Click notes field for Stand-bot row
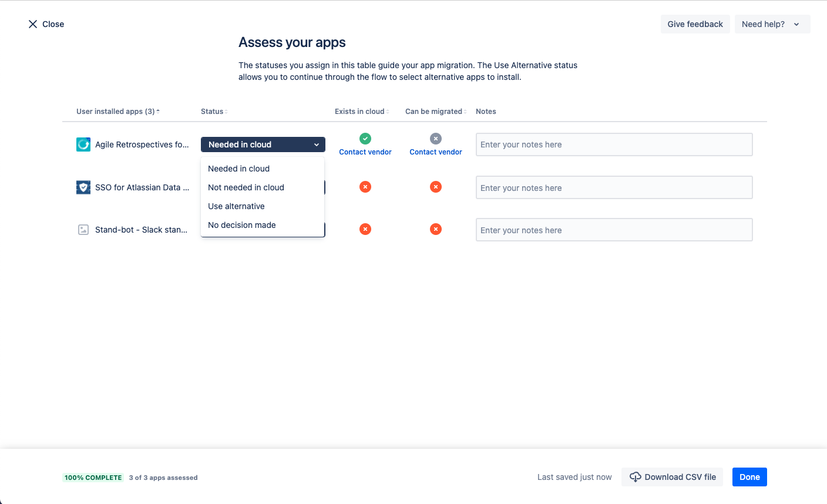827x504 pixels. coord(614,230)
